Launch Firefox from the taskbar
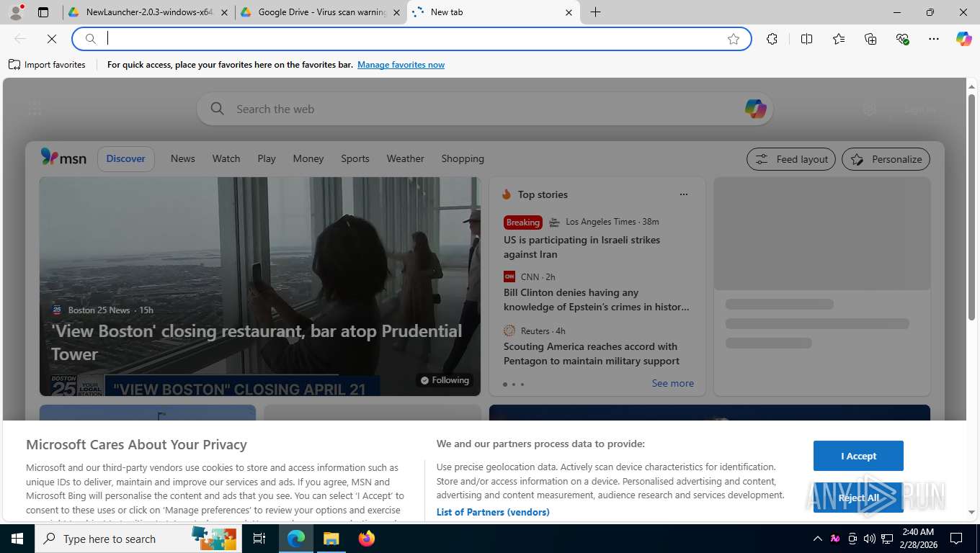 point(367,539)
